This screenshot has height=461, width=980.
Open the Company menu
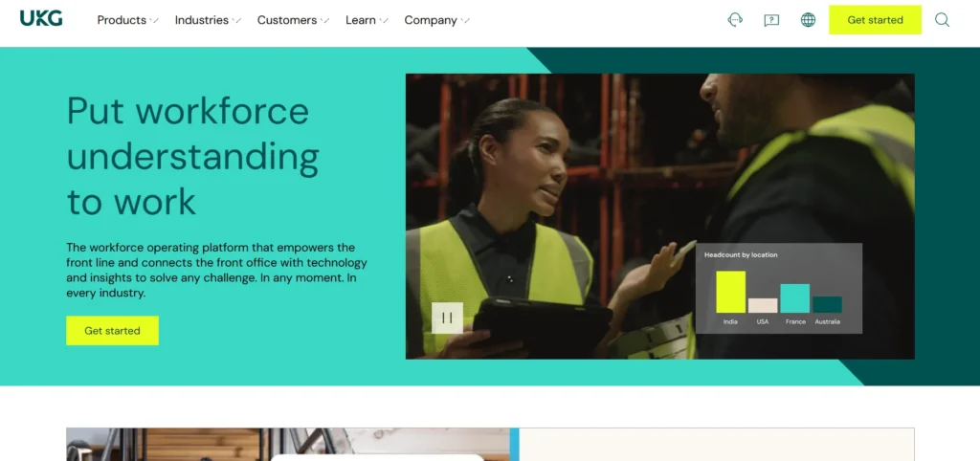tap(431, 20)
